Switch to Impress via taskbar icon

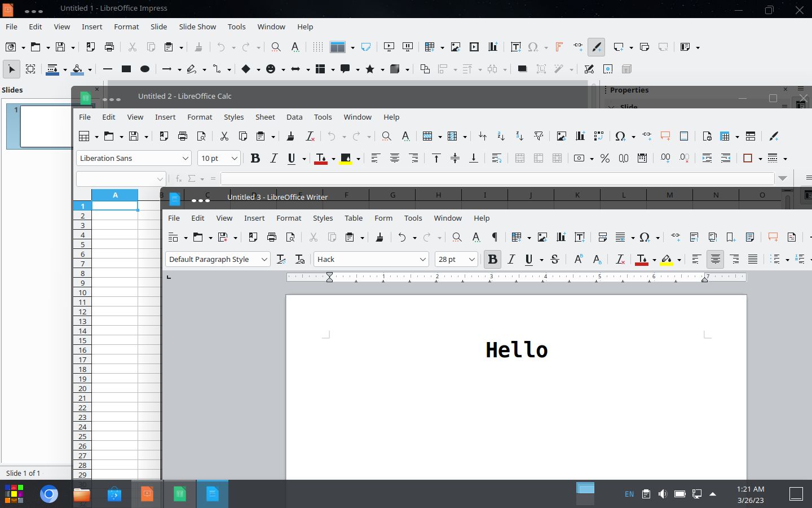click(x=147, y=494)
